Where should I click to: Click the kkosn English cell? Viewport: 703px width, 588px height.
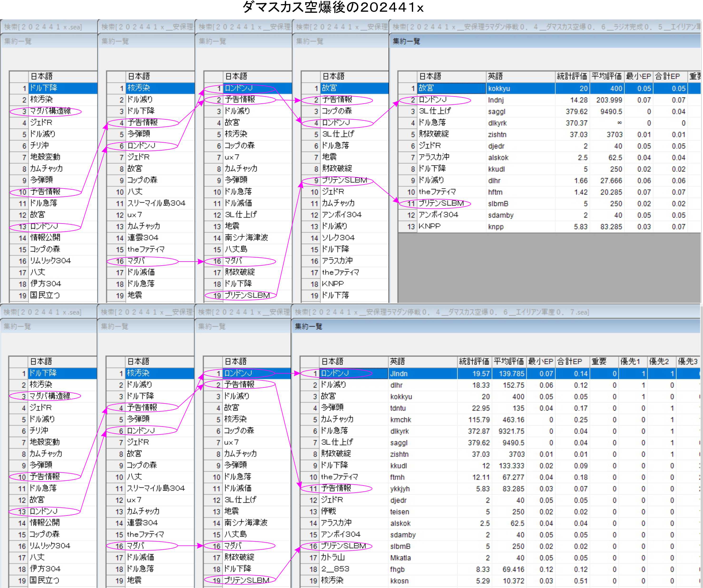(422, 581)
